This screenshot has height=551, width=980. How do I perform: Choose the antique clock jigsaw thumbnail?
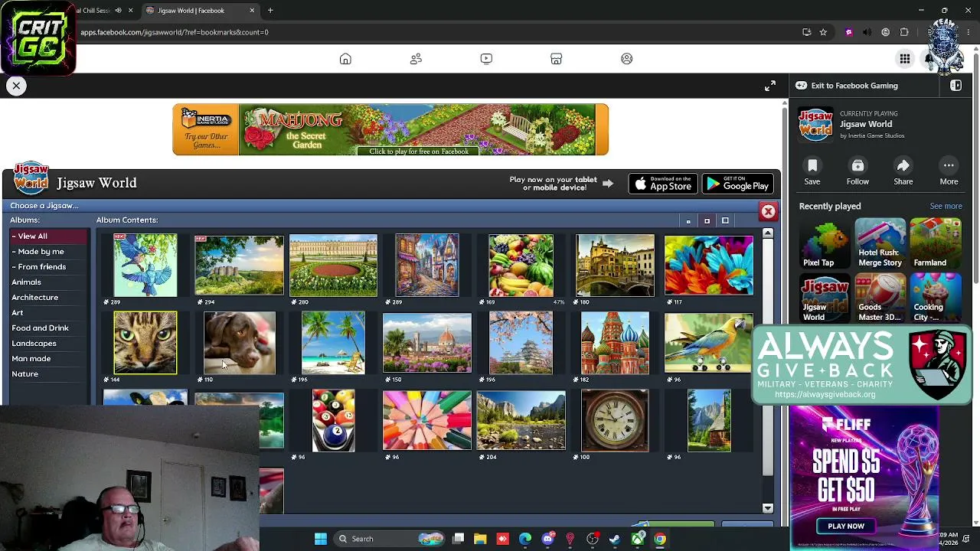pos(615,420)
